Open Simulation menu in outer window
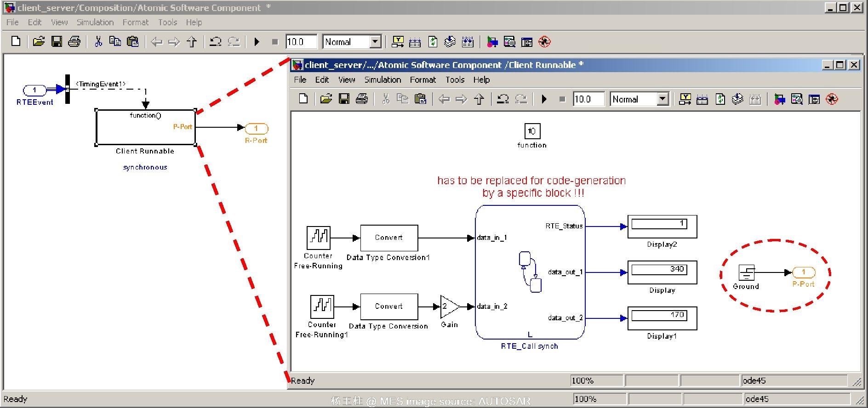 [x=95, y=22]
